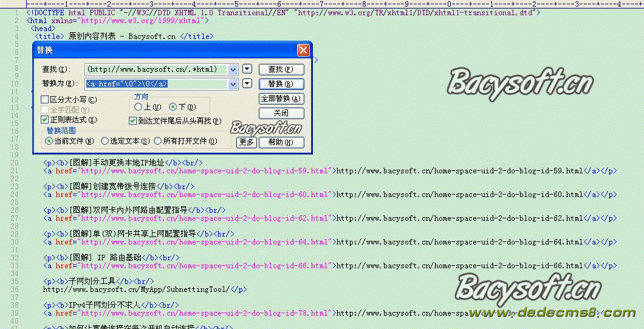Click the 替换为(E) replacement text field
644x329 pixels.
(157, 84)
